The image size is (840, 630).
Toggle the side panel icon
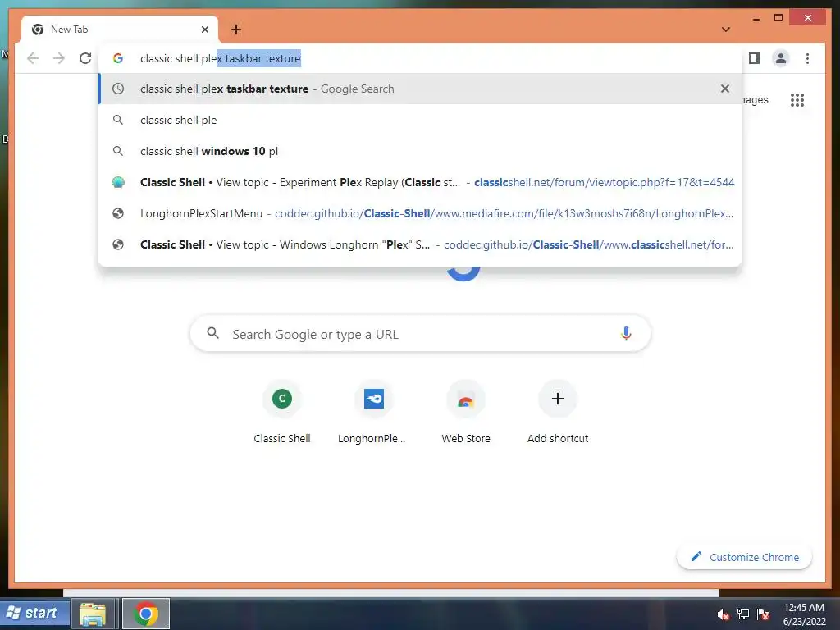click(755, 58)
